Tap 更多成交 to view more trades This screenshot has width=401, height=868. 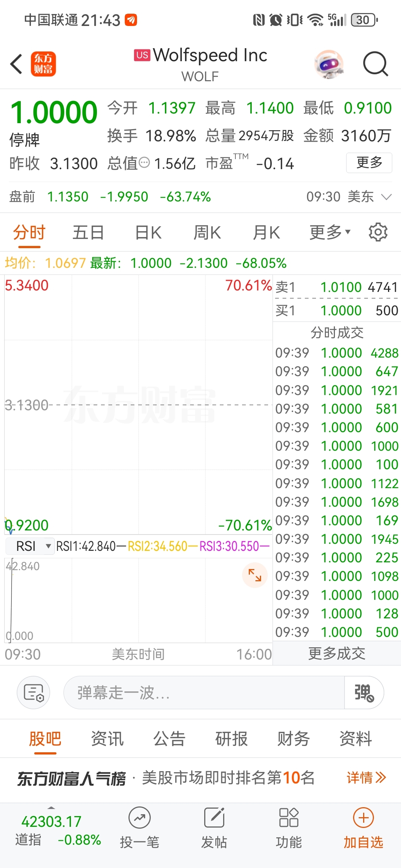click(x=337, y=654)
